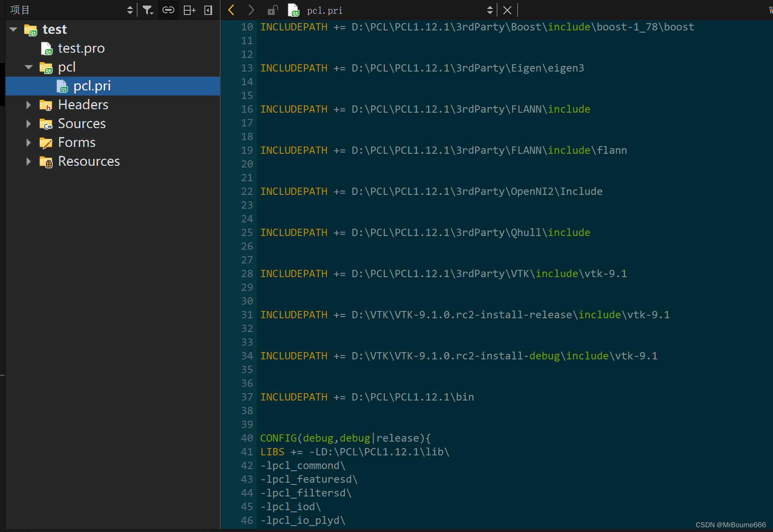
Task: Close the pcl.pri document
Action: click(507, 10)
